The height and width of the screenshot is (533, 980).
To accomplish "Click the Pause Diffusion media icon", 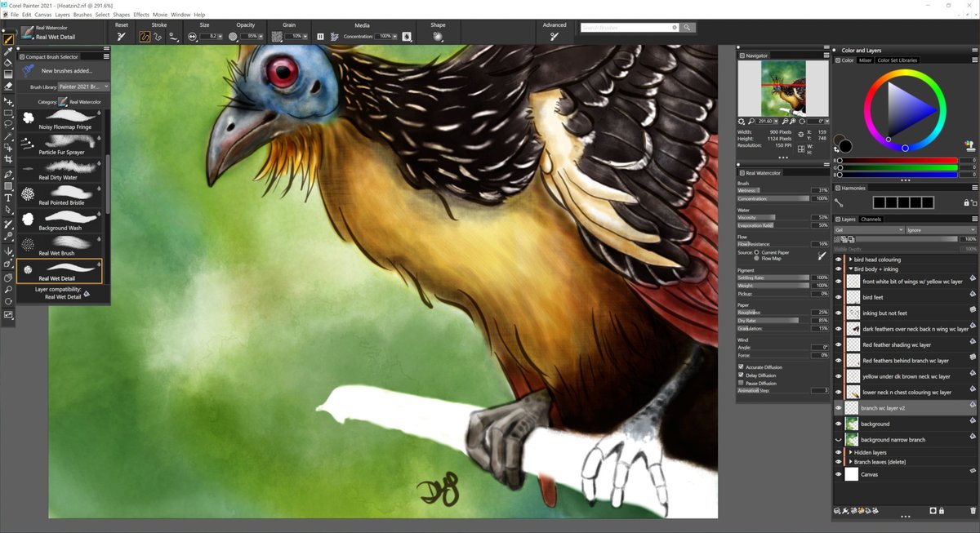I will pyautogui.click(x=320, y=37).
